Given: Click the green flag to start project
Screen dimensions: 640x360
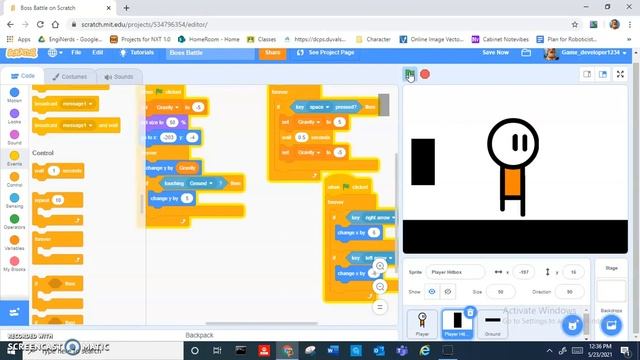Looking at the screenshot, I should click(410, 74).
